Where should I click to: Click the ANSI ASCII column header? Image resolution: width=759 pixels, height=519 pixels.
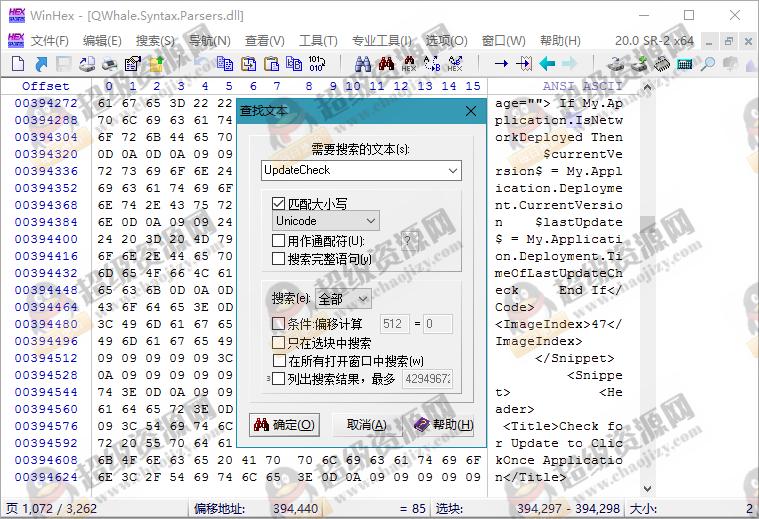(x=582, y=86)
